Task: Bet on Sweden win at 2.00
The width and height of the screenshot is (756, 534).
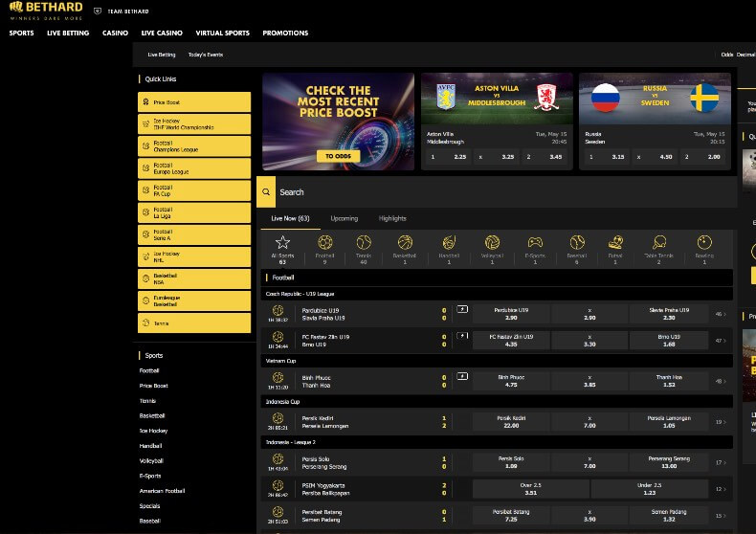Action: (x=702, y=157)
